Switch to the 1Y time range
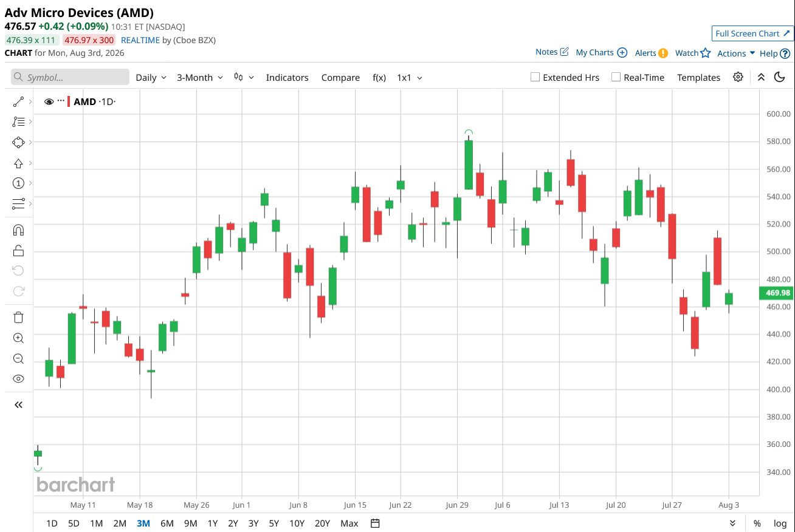The image size is (795, 532). click(x=213, y=523)
